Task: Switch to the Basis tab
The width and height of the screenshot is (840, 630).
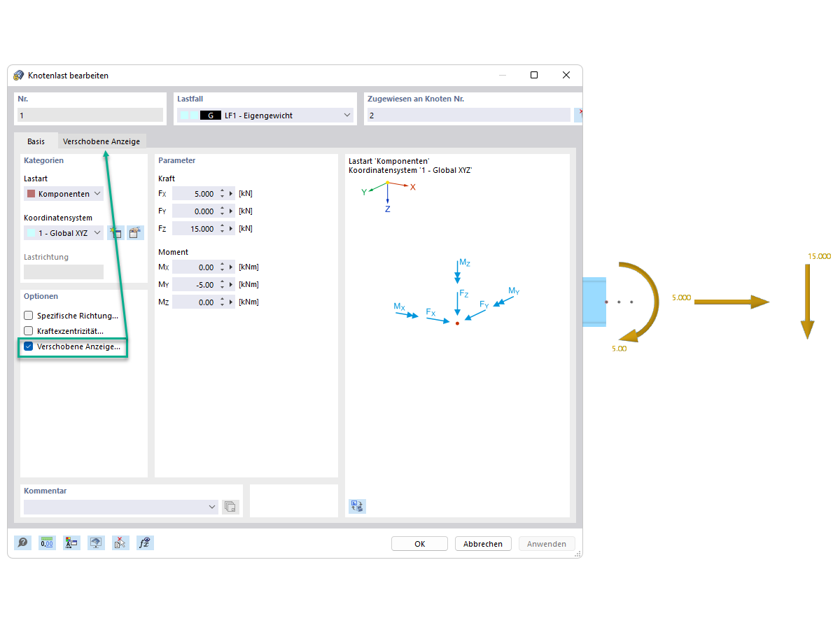Action: tap(36, 141)
